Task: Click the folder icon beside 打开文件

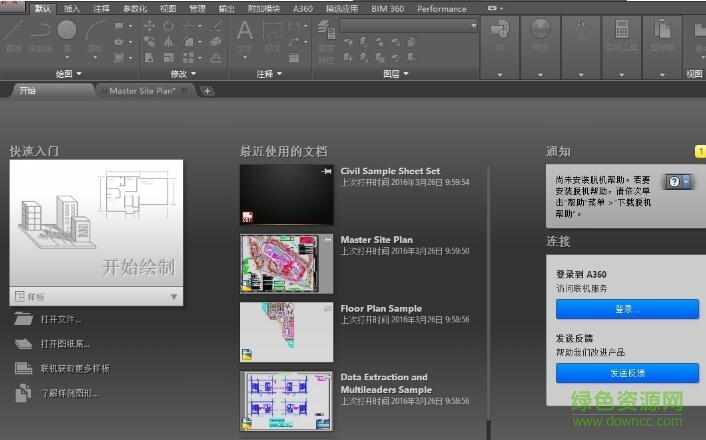Action: click(23, 319)
